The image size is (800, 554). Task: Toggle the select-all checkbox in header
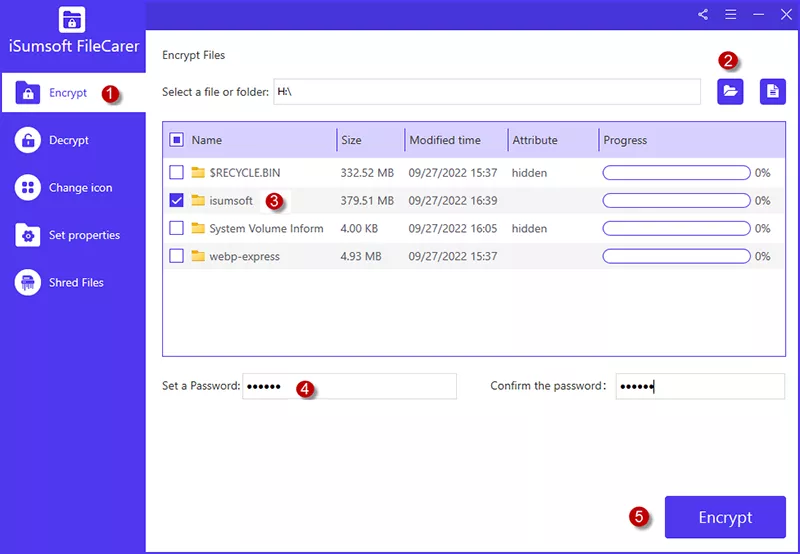pyautogui.click(x=177, y=140)
